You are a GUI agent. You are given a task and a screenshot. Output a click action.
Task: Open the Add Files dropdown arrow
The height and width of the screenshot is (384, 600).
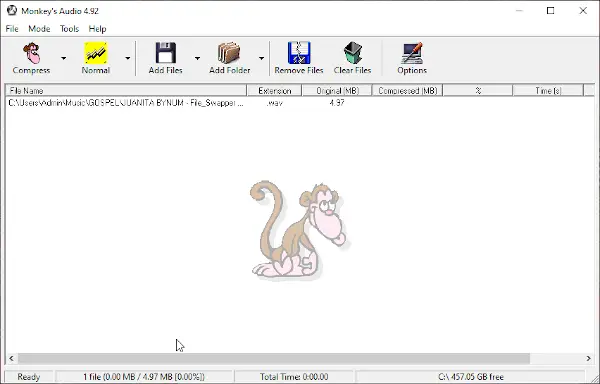coord(197,58)
